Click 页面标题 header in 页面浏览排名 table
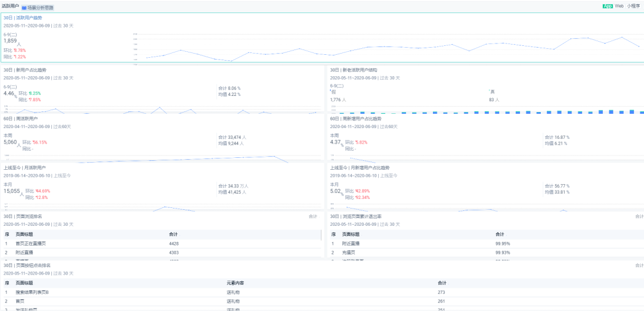Image resolution: width=644 pixels, height=311 pixels. click(x=24, y=234)
